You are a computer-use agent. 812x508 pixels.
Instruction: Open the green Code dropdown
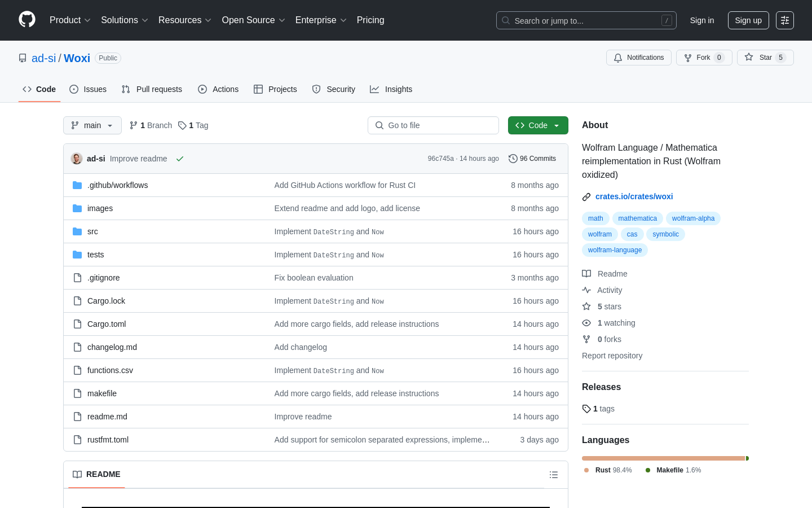click(538, 125)
